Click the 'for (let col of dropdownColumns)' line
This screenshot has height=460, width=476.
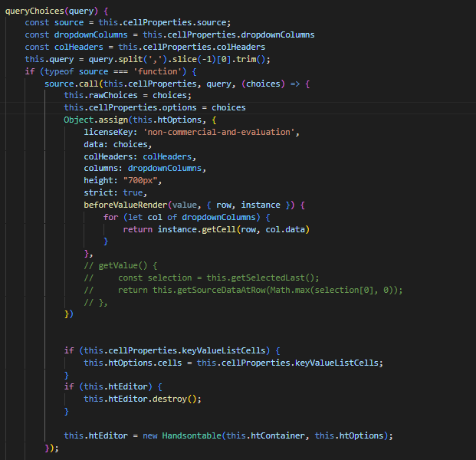[187, 217]
